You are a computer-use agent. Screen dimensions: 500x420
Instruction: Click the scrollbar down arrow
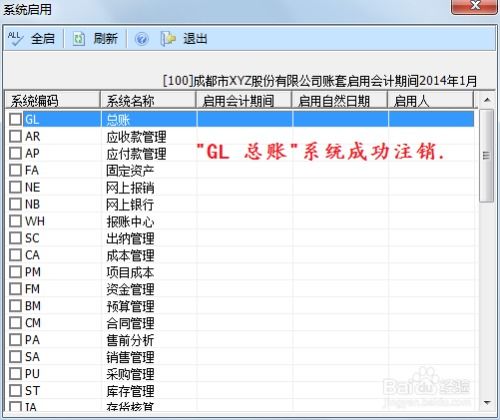point(487,403)
